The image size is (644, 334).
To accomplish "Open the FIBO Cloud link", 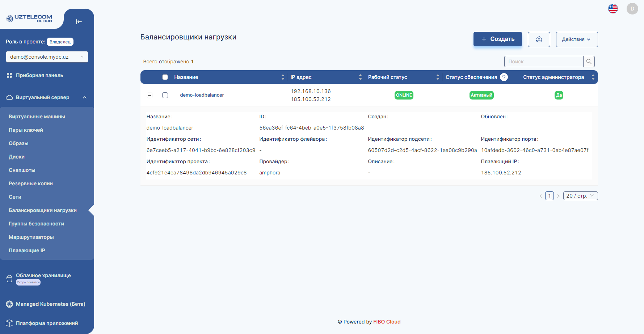I will (x=387, y=322).
